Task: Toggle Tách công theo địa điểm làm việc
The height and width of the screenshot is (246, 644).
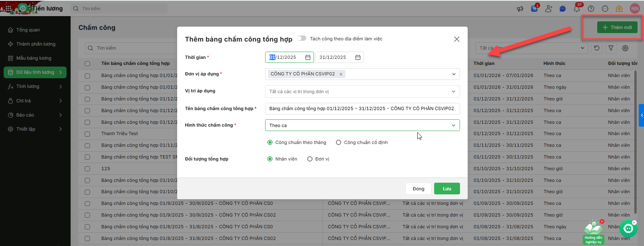Action: click(302, 38)
